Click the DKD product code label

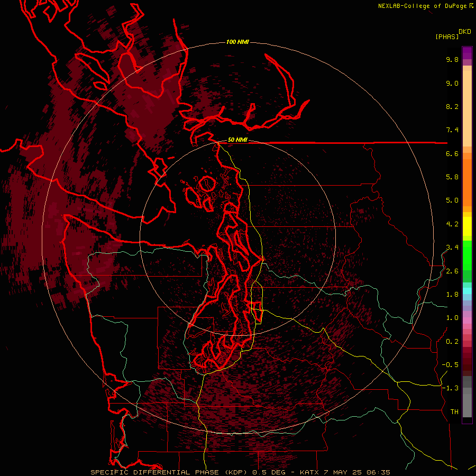pyautogui.click(x=465, y=31)
